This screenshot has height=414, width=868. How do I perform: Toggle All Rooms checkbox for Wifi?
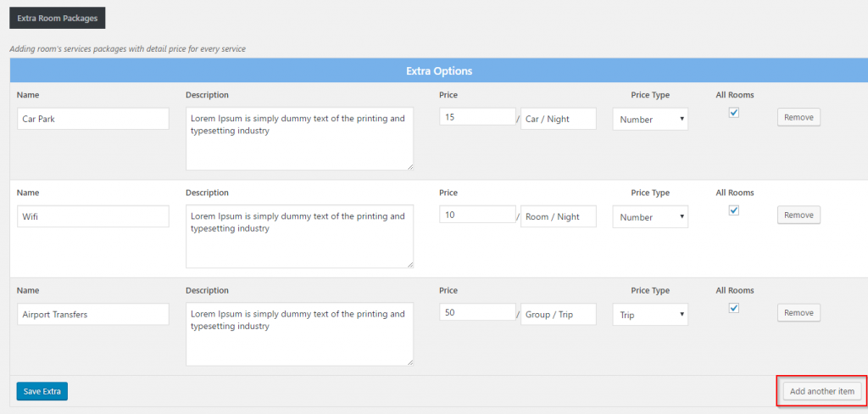734,210
